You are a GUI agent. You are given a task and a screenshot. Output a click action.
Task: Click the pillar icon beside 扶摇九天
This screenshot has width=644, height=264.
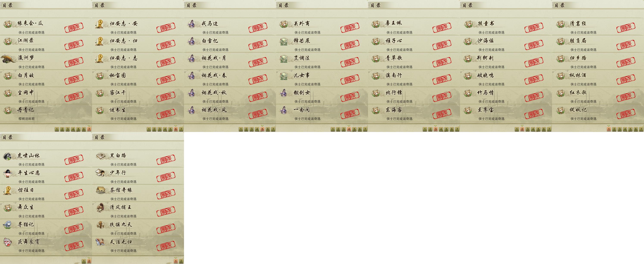click(x=100, y=225)
